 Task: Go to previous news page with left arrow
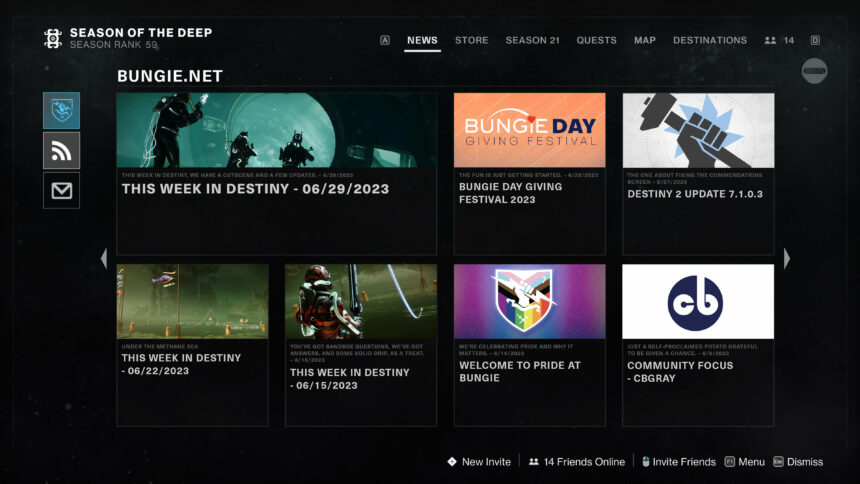point(104,258)
